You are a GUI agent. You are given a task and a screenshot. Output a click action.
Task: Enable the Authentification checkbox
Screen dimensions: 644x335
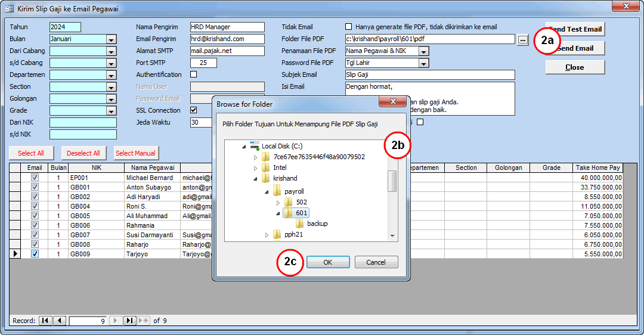pos(193,75)
